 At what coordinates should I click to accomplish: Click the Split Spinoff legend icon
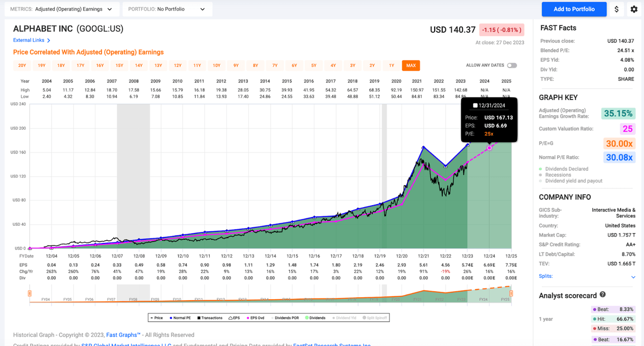pyautogui.click(x=364, y=318)
